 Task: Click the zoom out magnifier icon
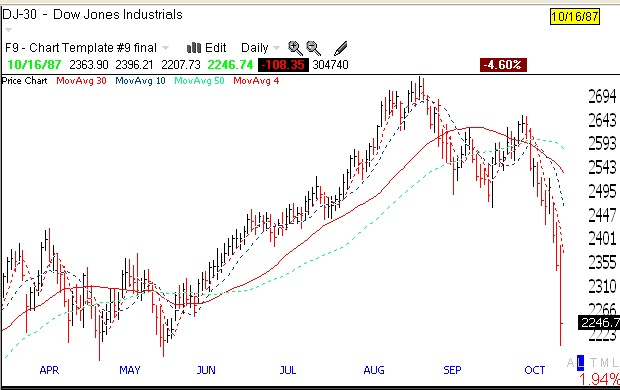click(x=314, y=48)
